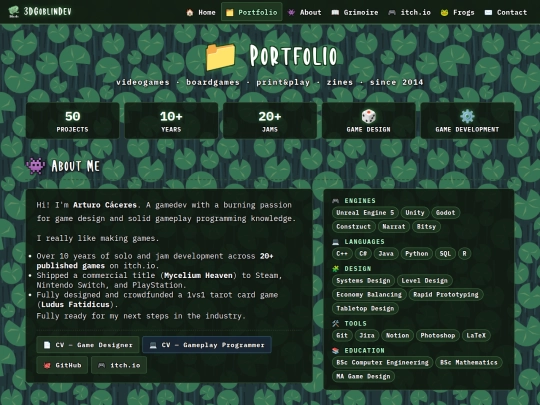
Task: Click the GitHub button's icon
Action: (x=47, y=365)
